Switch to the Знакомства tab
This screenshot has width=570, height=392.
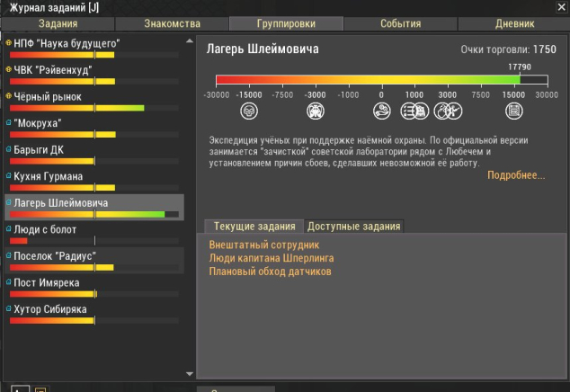tap(172, 23)
